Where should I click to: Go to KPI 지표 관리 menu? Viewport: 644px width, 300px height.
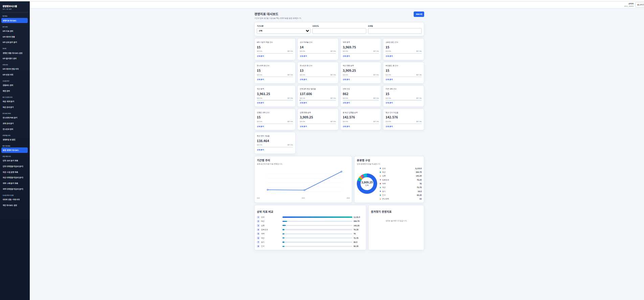[15, 31]
